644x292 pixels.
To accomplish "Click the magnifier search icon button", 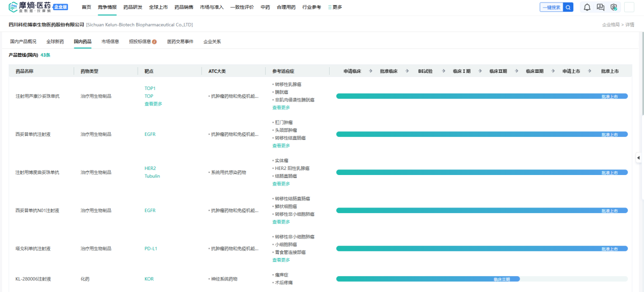I will coord(568,7).
